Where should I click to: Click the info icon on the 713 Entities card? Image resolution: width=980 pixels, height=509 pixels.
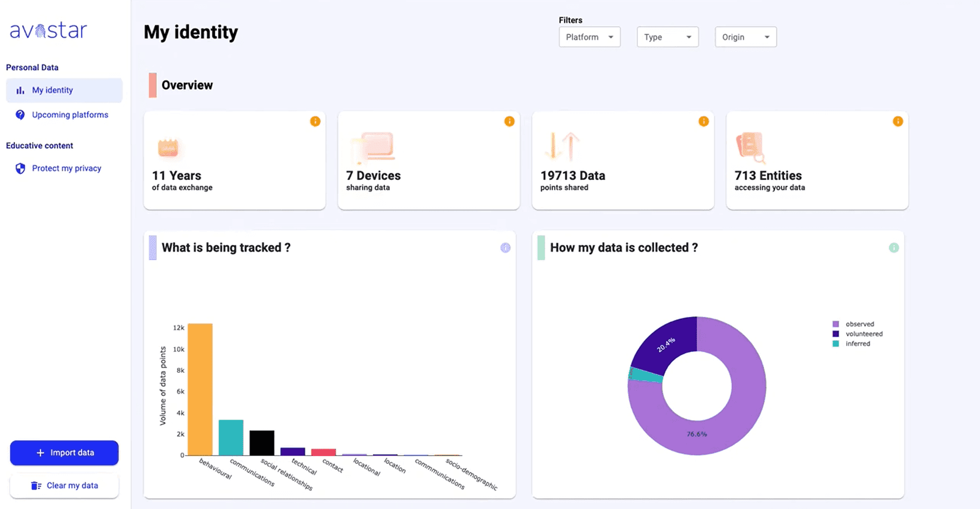click(x=898, y=121)
